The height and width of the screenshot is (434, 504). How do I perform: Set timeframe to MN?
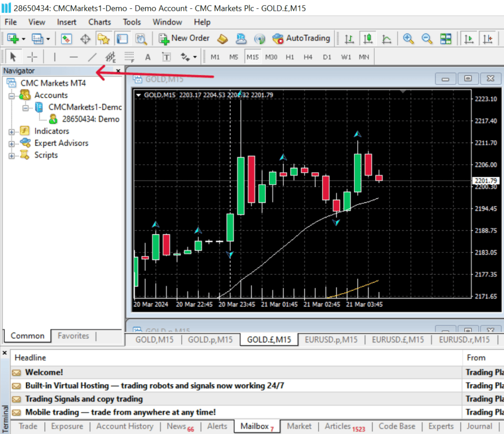[x=364, y=57]
